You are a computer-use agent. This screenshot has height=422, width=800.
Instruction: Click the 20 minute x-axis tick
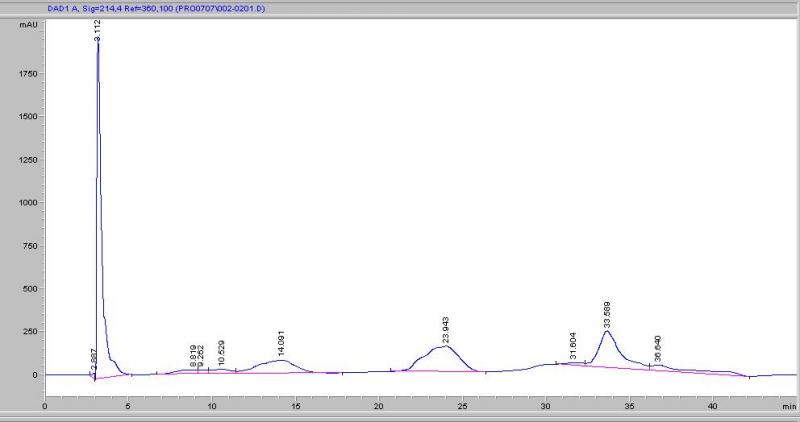(379, 407)
